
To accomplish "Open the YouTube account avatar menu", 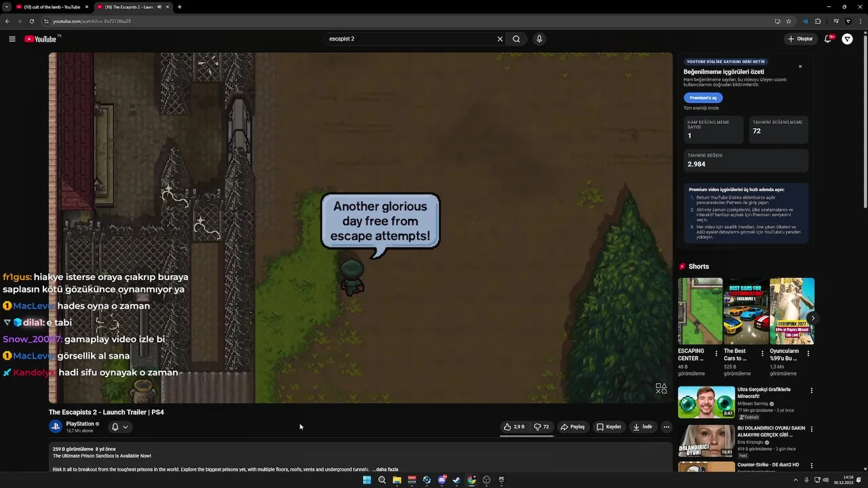I will (847, 39).
